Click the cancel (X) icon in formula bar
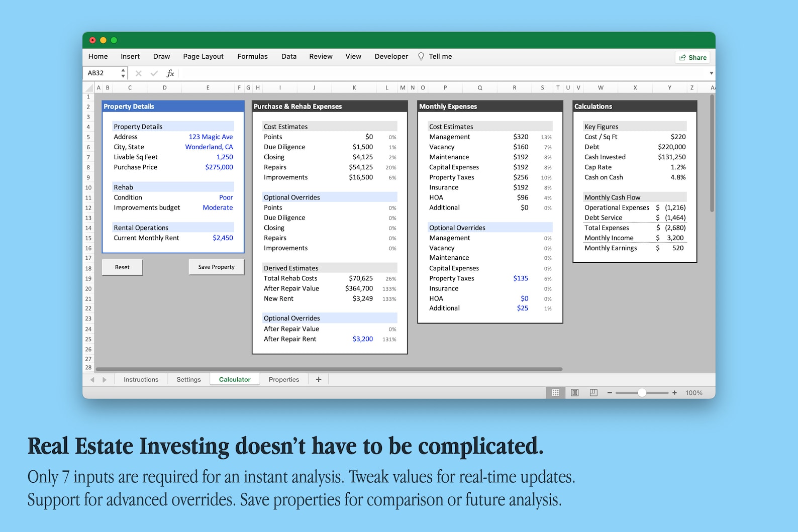Viewport: 798px width, 532px height. tap(139, 73)
